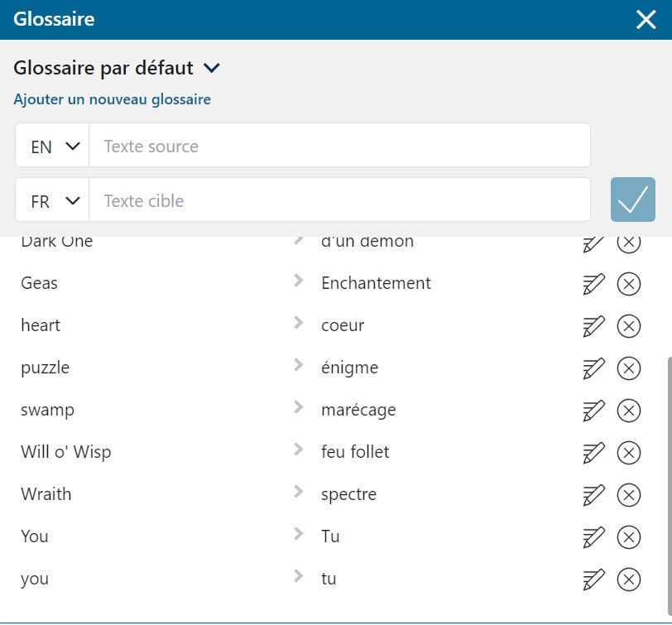
Task: Open the EN source language dropdown
Action: pyautogui.click(x=52, y=146)
